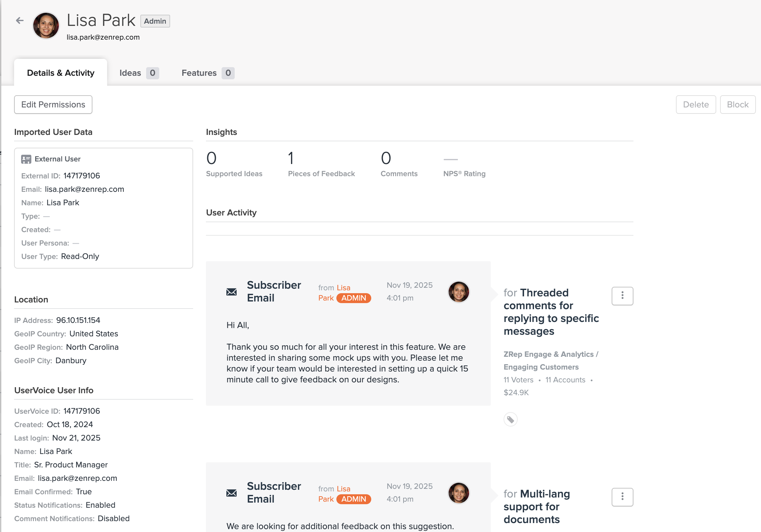Image resolution: width=761 pixels, height=532 pixels.
Task: Click Lisa Park's header profile photo
Action: point(46,26)
